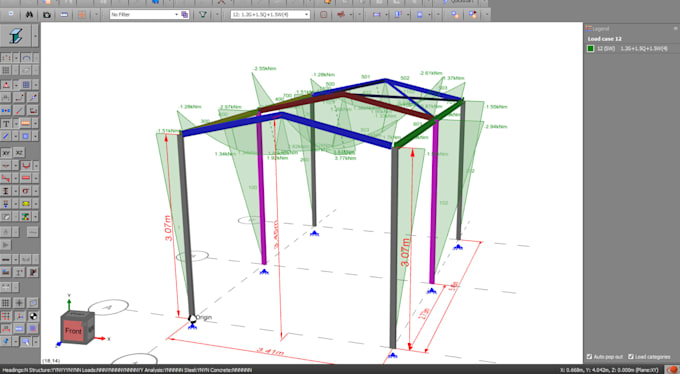Toggle the 'Auto pop-out' checkbox
Viewport: 680px width, 374px height.
point(589,357)
